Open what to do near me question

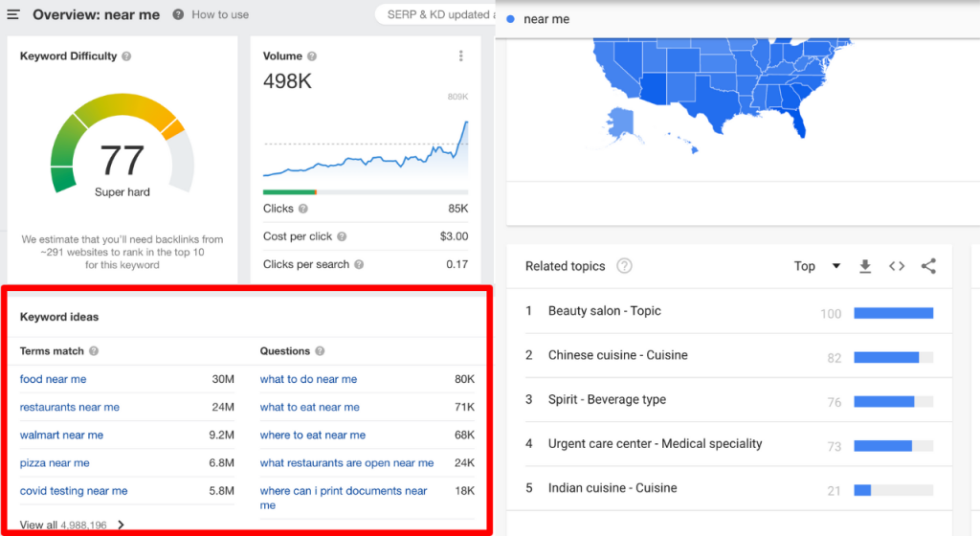[308, 379]
